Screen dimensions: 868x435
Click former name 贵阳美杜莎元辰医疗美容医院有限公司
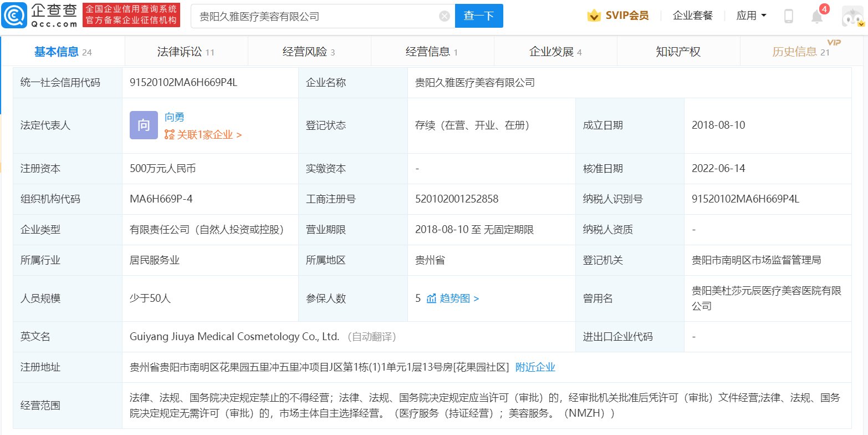pos(767,299)
